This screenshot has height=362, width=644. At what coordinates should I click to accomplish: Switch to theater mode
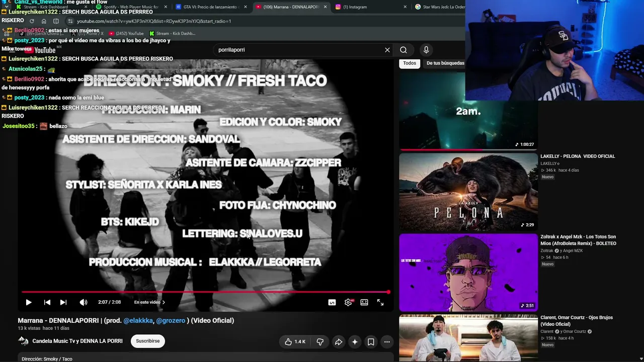(x=364, y=302)
